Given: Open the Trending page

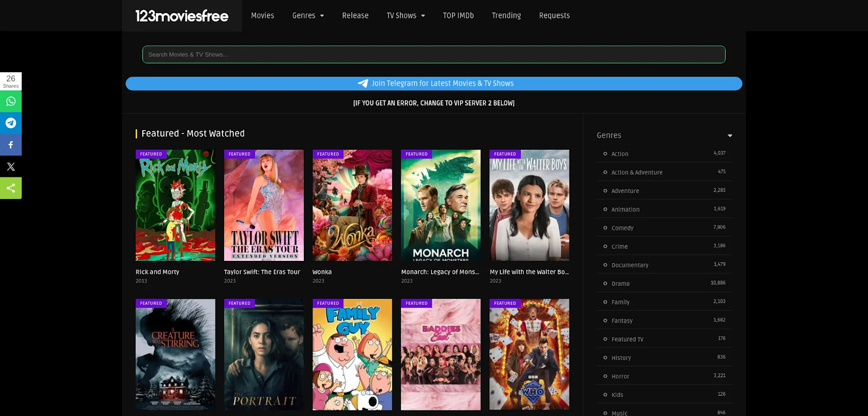Looking at the screenshot, I should pyautogui.click(x=506, y=16).
